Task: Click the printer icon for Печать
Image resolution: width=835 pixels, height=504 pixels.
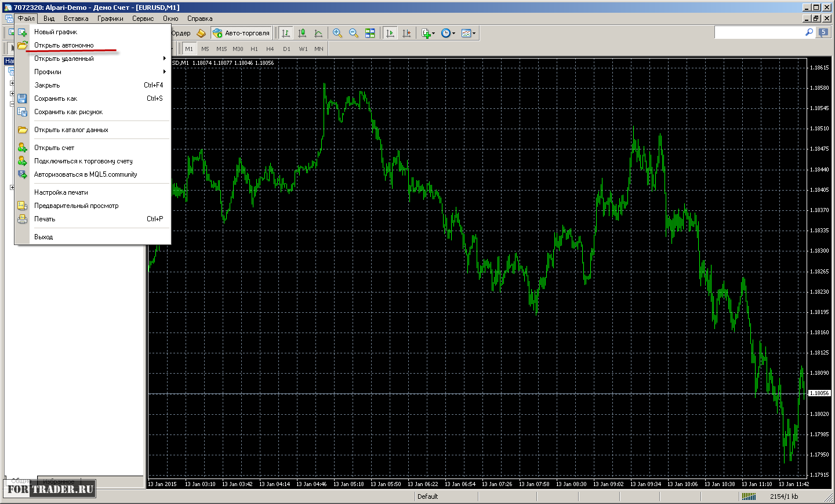Action: coord(22,219)
